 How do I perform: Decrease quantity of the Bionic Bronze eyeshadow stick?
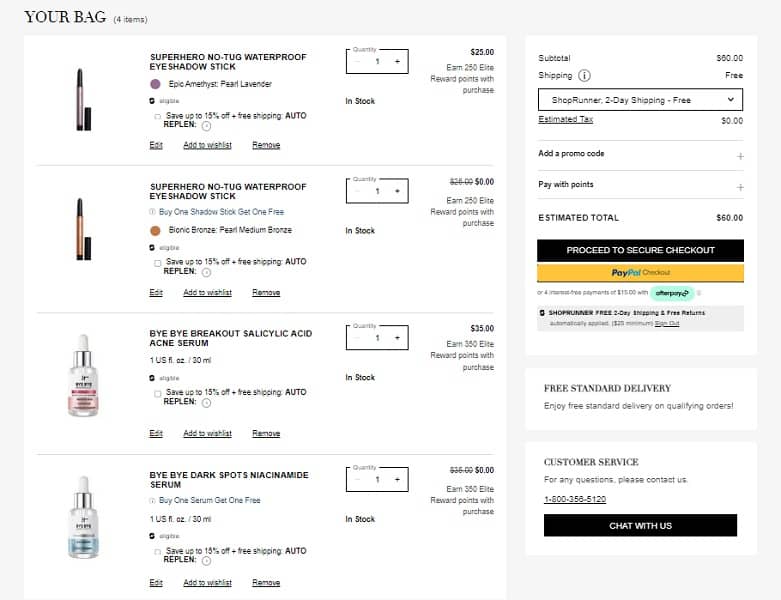[x=358, y=191]
